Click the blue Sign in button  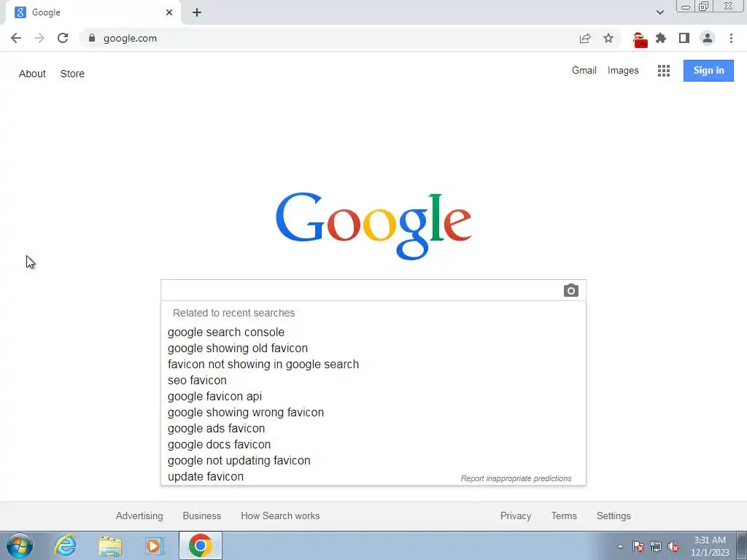[708, 71]
